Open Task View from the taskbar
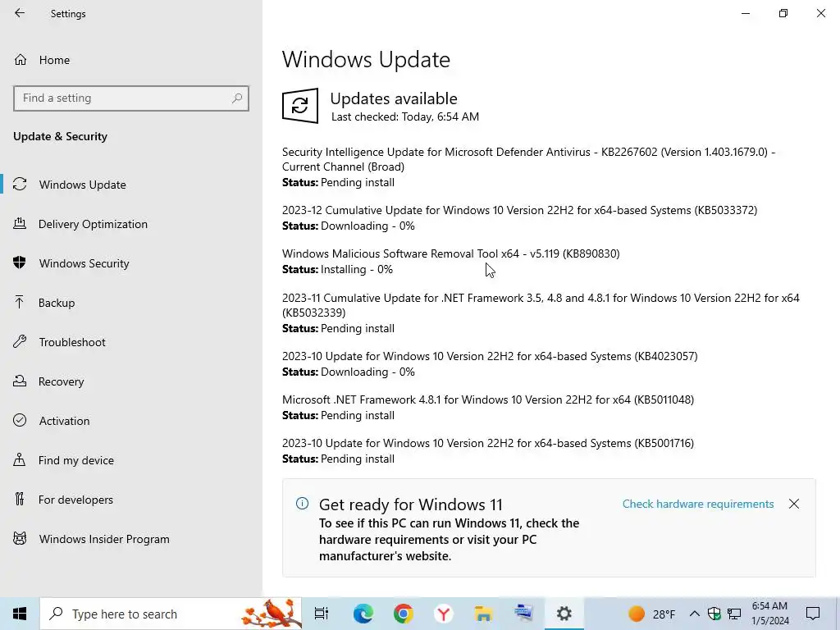 [321, 614]
